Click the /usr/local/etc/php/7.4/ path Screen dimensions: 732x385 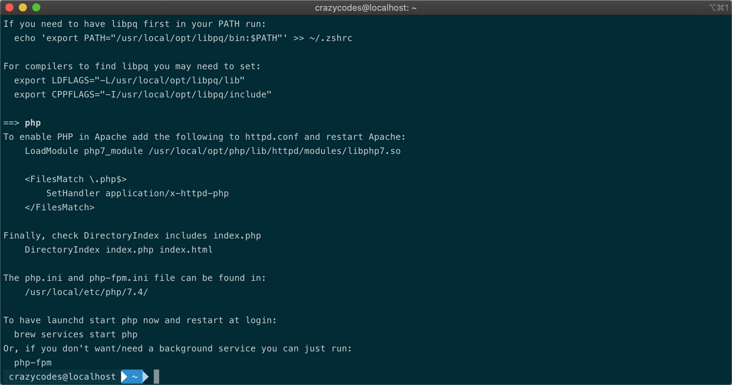(x=86, y=292)
